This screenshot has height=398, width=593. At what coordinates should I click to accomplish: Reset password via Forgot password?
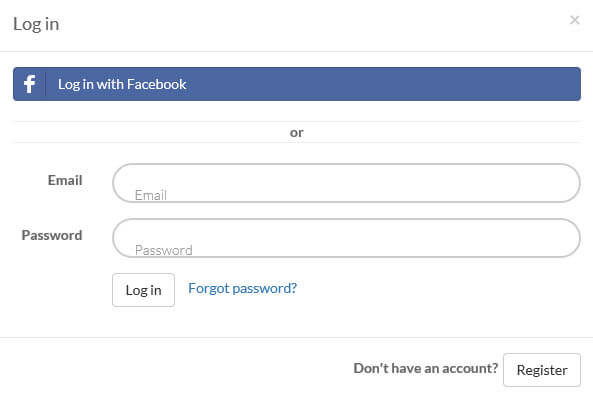pos(242,288)
